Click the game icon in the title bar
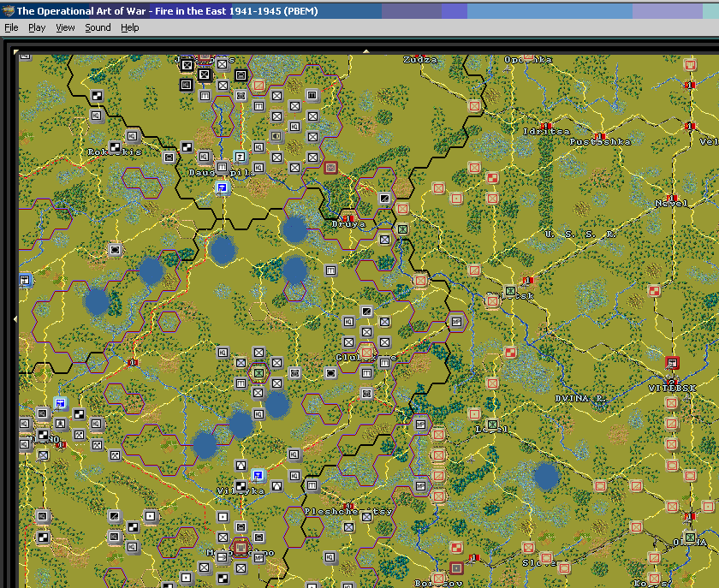The height and width of the screenshot is (588, 719). point(8,11)
